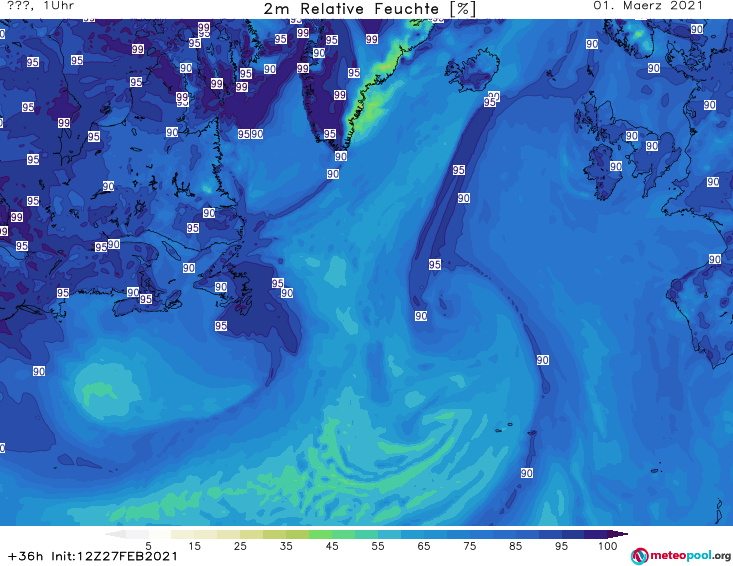Click the '90' contour label at Greenland's southern tip
This screenshot has height=566, width=733.
pos(341,156)
